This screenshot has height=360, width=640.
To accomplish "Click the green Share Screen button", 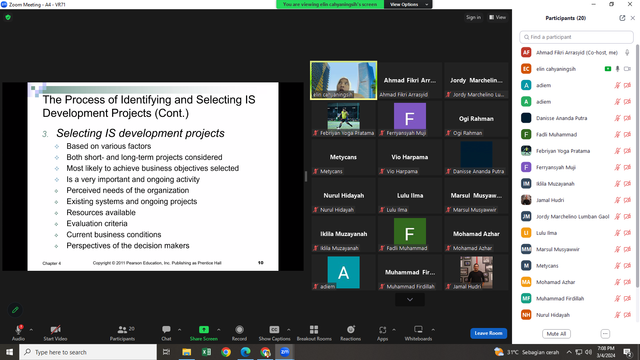I will (x=204, y=332).
